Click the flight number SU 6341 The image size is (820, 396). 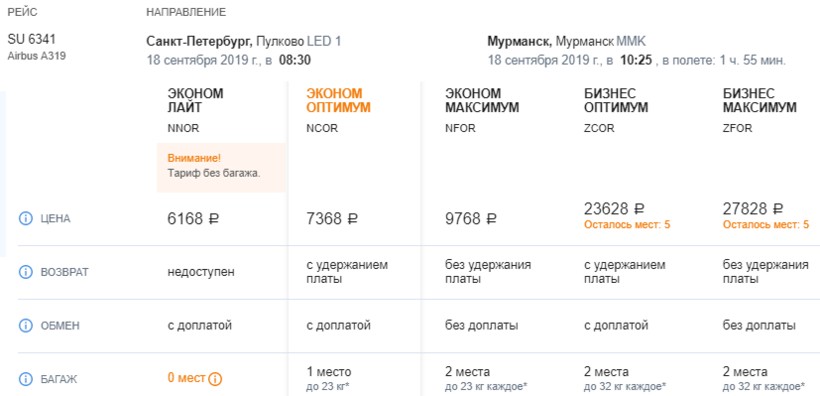[x=31, y=39]
